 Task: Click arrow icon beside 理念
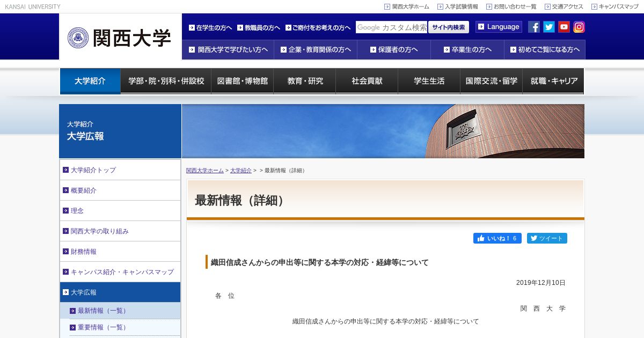tap(65, 211)
